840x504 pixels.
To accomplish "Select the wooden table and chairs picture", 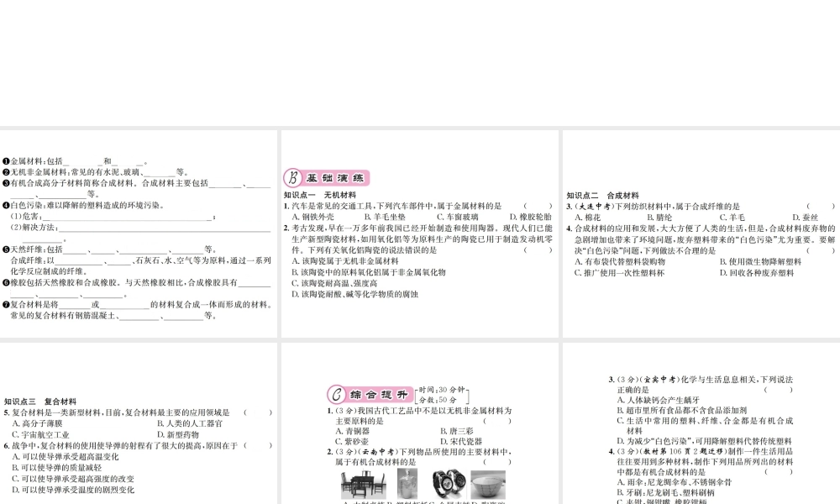I will (x=363, y=484).
